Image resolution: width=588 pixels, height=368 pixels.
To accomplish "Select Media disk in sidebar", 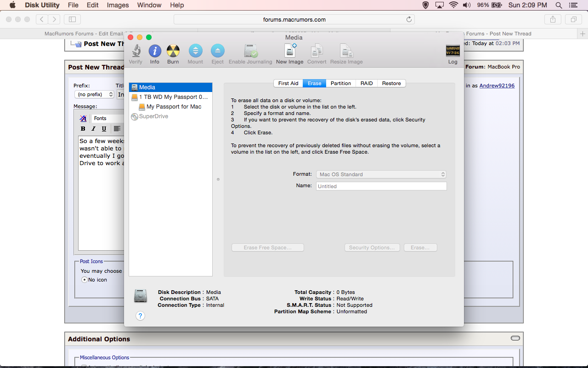I will click(x=170, y=87).
